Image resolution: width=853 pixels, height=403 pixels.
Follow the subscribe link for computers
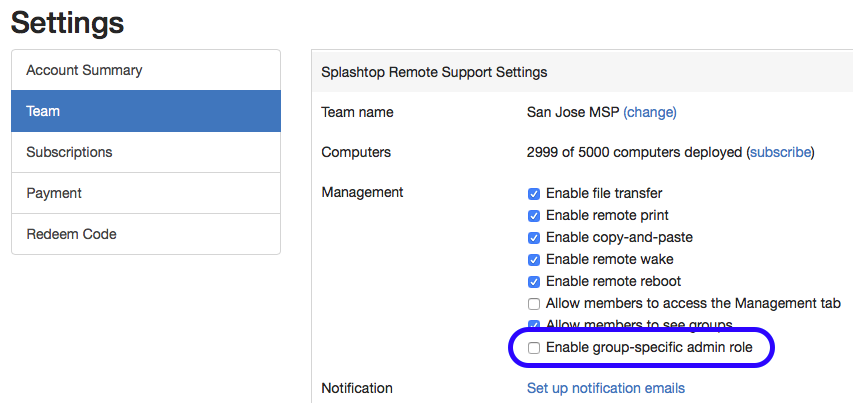point(780,152)
